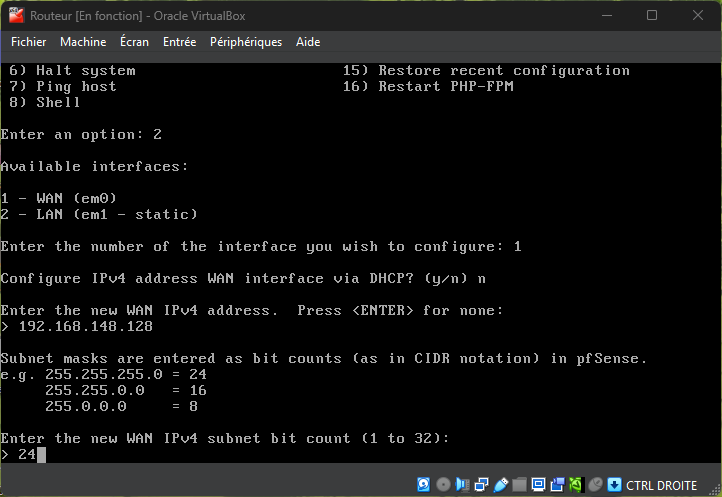Open the Périphériques menu
The width and height of the screenshot is (722, 497).
[x=246, y=42]
